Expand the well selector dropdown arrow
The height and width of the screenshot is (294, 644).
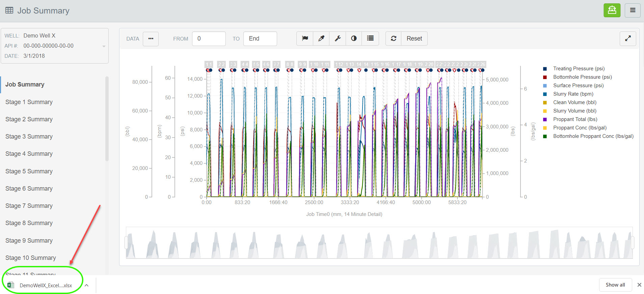pos(104,46)
